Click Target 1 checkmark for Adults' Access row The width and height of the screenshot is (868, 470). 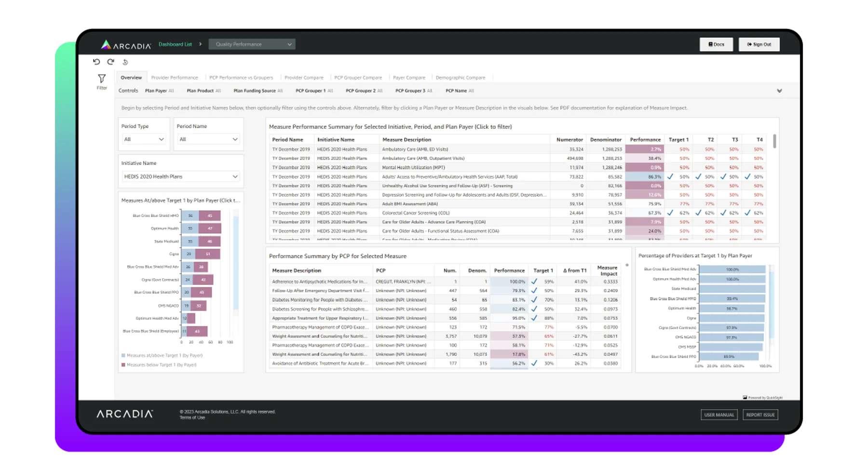click(x=670, y=177)
